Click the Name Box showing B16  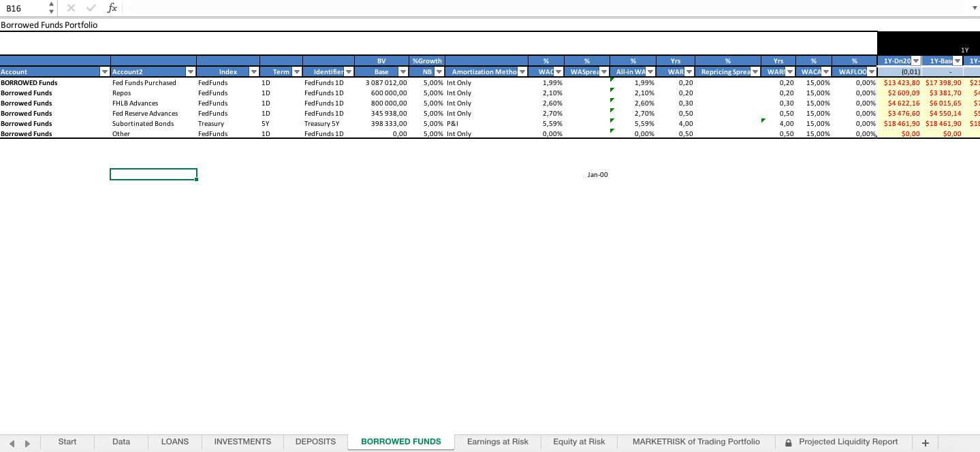(25, 8)
